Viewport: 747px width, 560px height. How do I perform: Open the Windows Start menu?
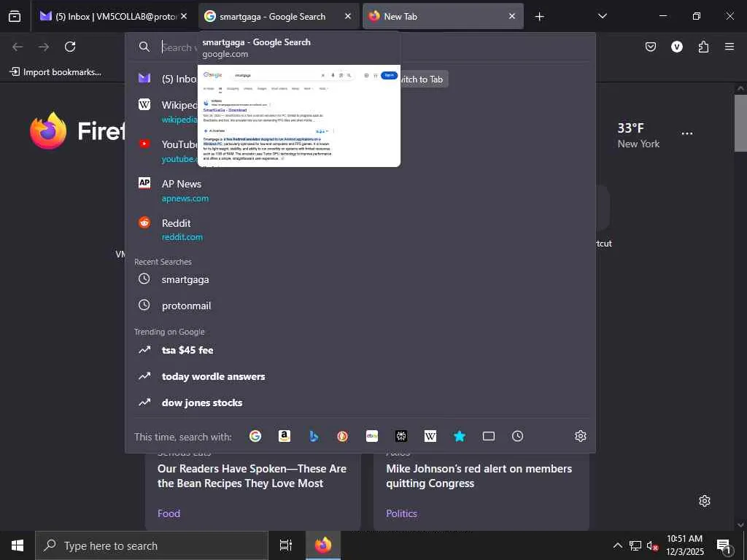click(18, 545)
